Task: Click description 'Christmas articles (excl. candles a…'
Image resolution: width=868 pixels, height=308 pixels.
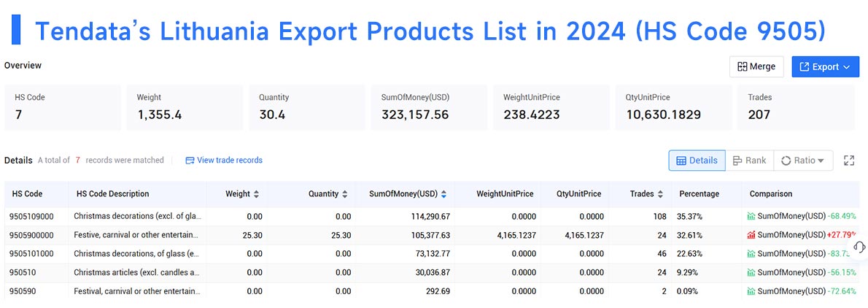Action: 136,272
